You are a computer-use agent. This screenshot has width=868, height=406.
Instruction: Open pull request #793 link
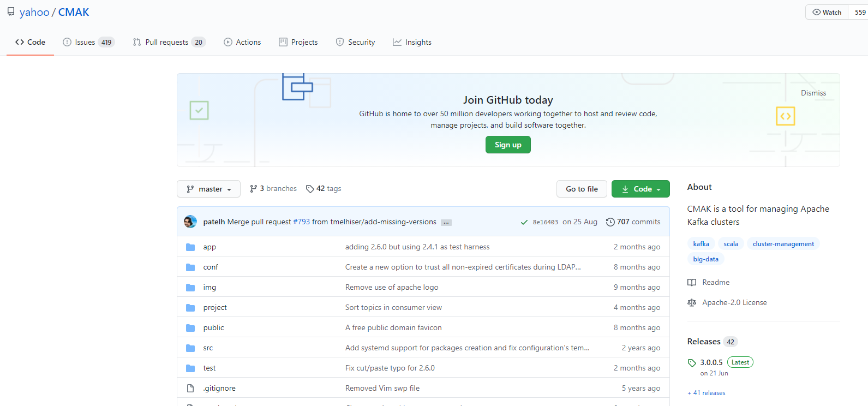click(x=302, y=222)
